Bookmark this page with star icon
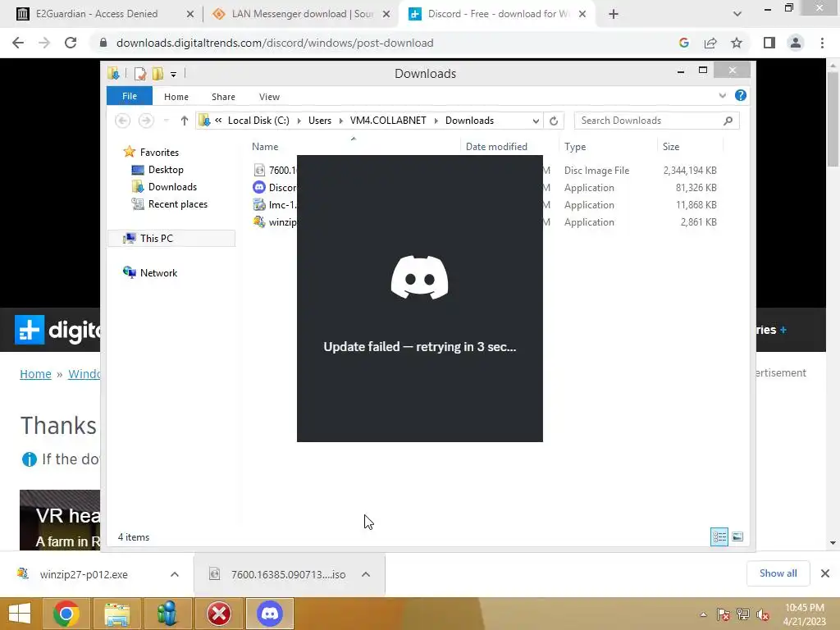Screen dimensions: 840x630 (x=737, y=43)
